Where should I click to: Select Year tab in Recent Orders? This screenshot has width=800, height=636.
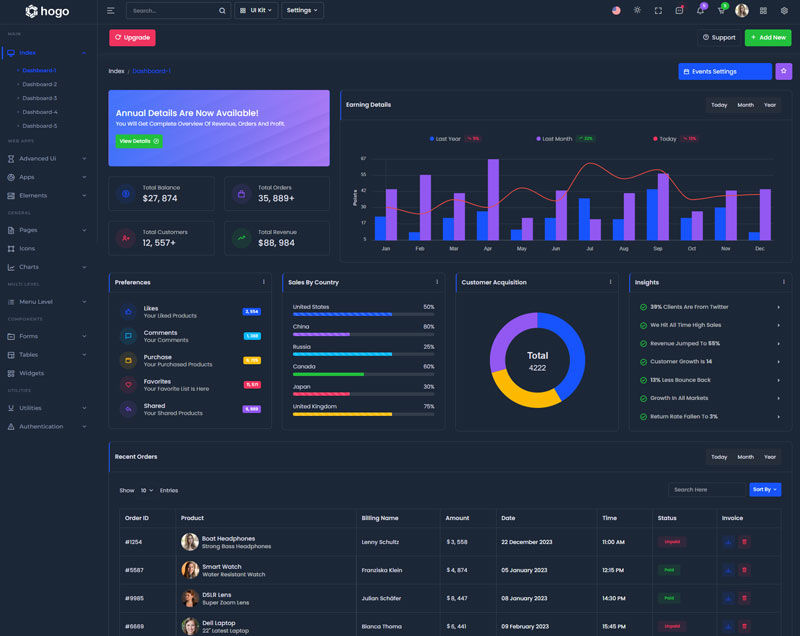click(x=770, y=457)
